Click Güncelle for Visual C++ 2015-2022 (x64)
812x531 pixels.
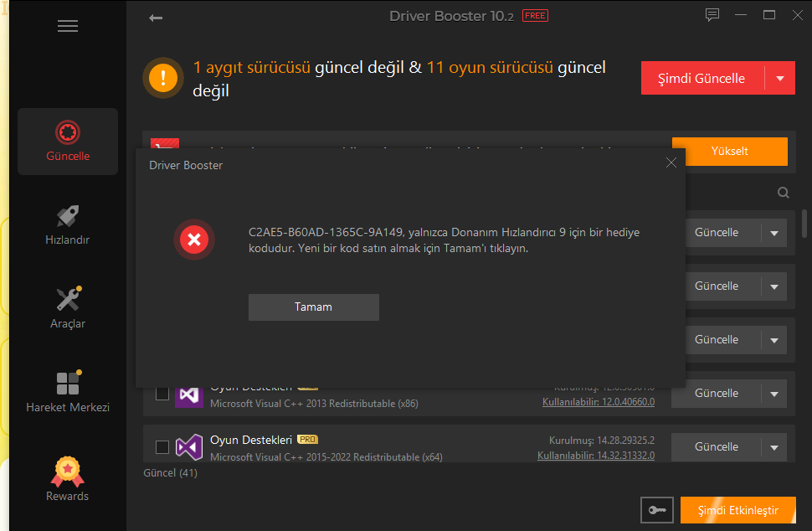717,447
